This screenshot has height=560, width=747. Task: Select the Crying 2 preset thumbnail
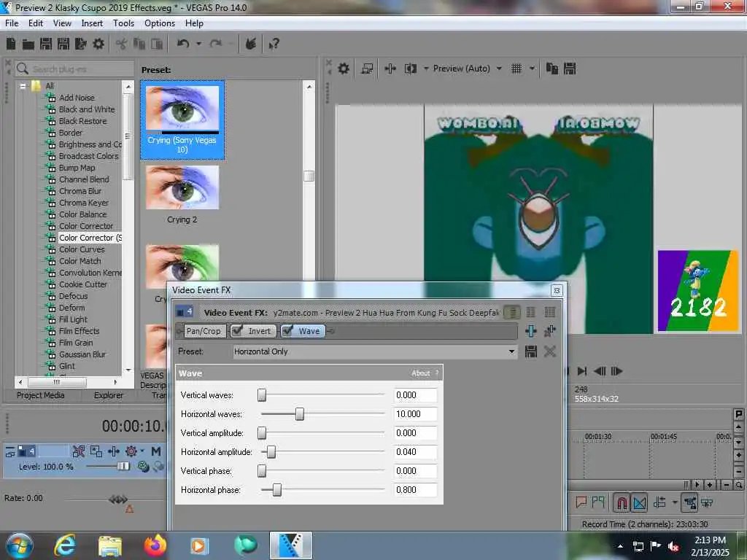tap(182, 187)
